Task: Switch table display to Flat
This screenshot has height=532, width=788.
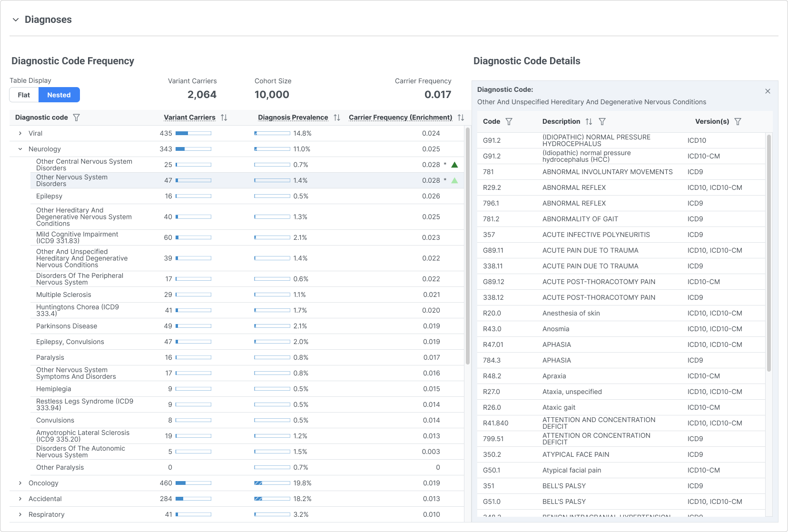Action: point(24,95)
